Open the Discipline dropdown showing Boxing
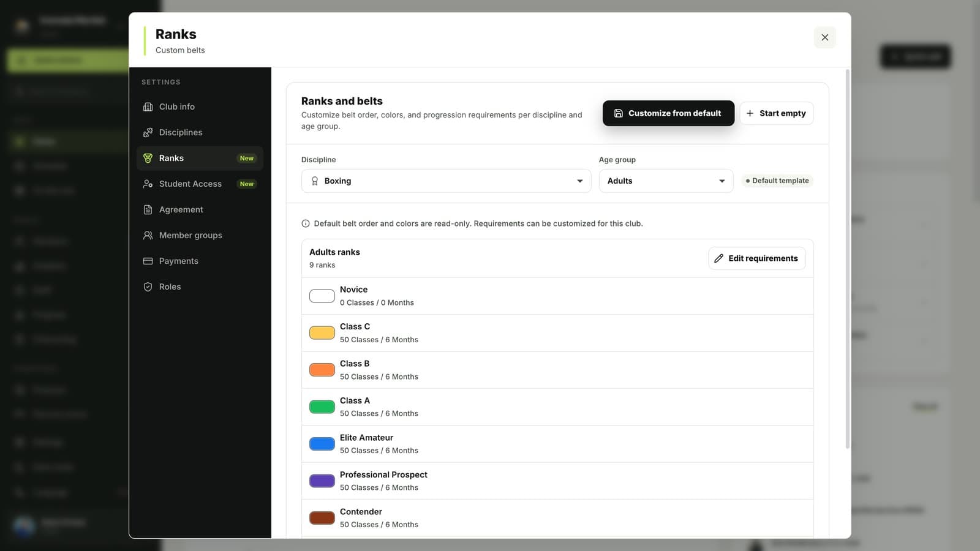The image size is (980, 551). [446, 181]
